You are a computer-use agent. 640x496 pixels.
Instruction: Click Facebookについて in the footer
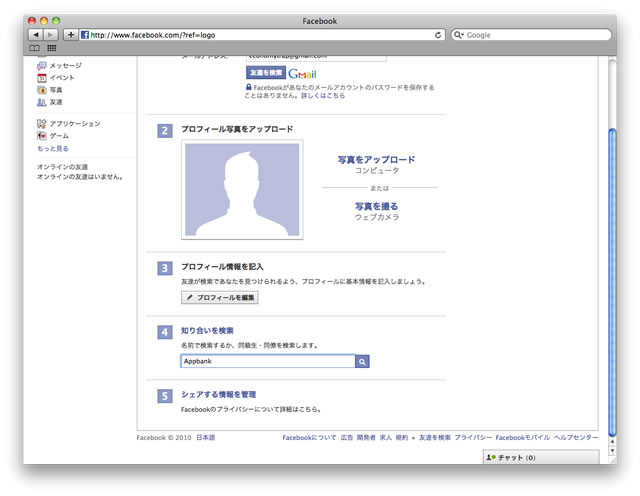click(x=309, y=438)
